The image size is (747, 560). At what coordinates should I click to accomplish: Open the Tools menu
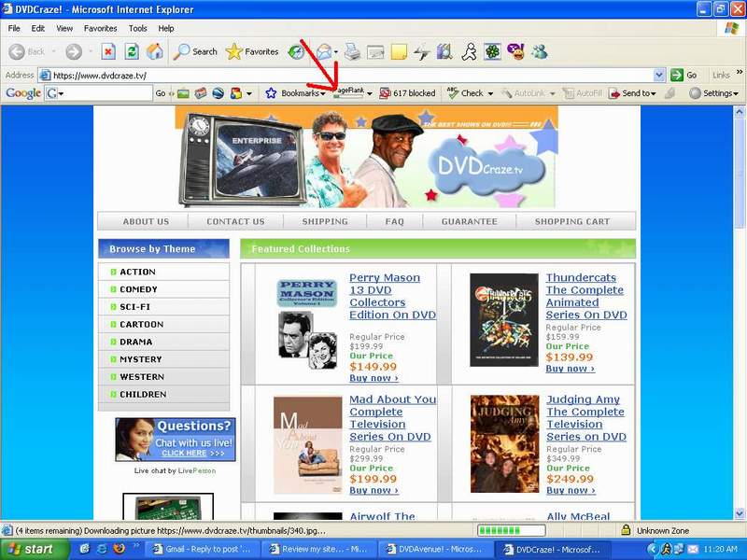point(137,29)
